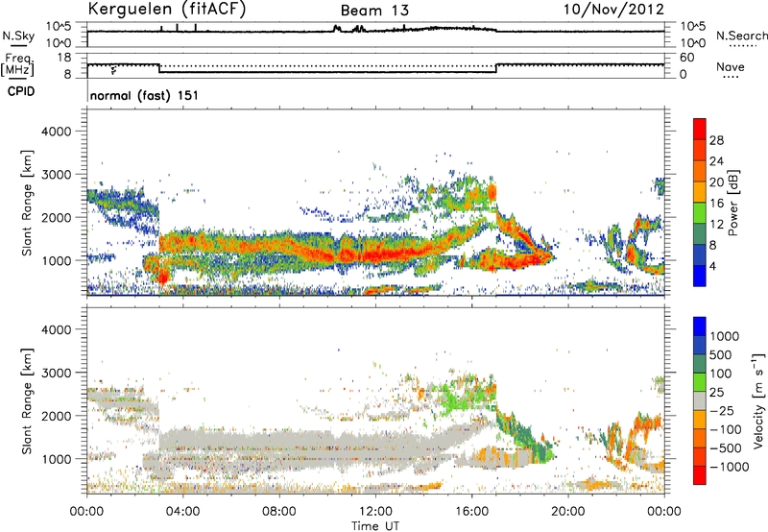The image size is (768, 532).
Task: Click the "4000" tick of the Power panel
Action: (x=57, y=132)
